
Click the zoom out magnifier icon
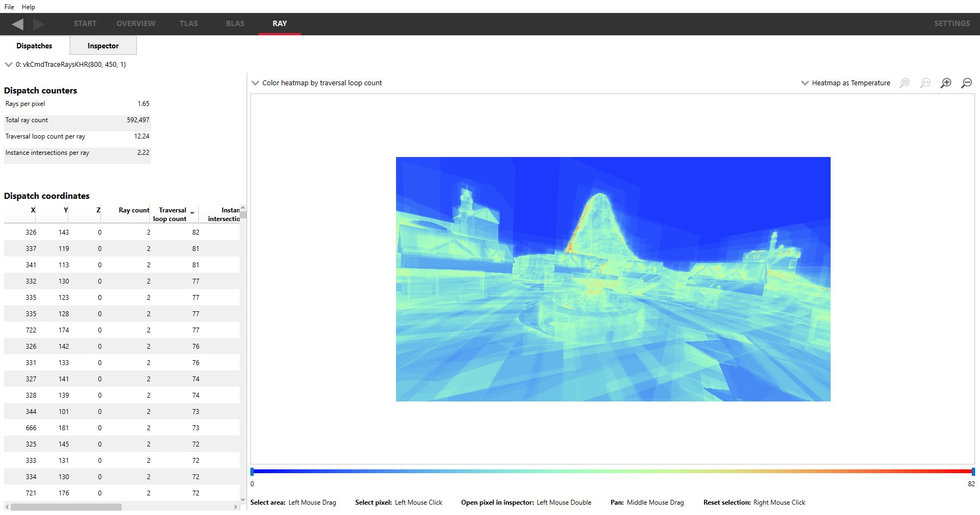966,83
